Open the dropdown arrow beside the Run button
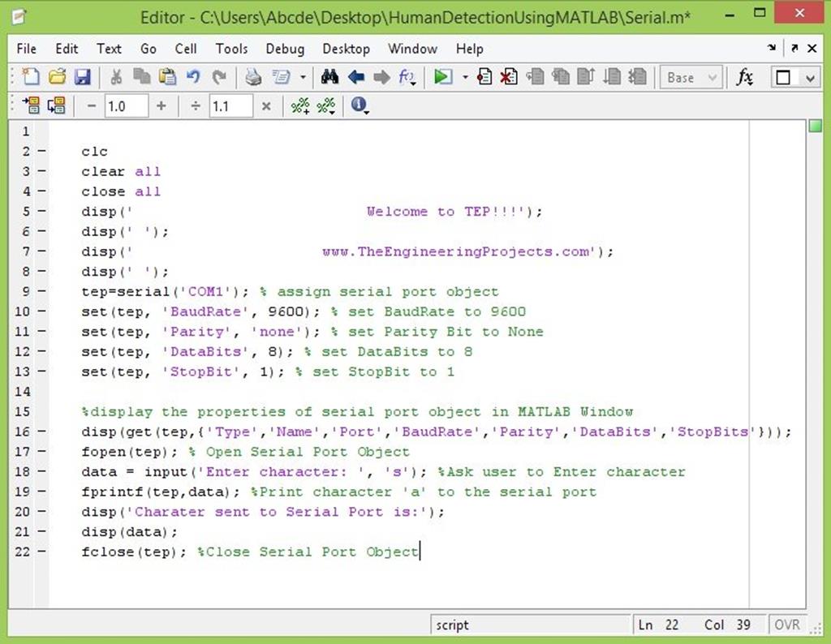Image resolution: width=831 pixels, height=644 pixels. tap(465, 77)
